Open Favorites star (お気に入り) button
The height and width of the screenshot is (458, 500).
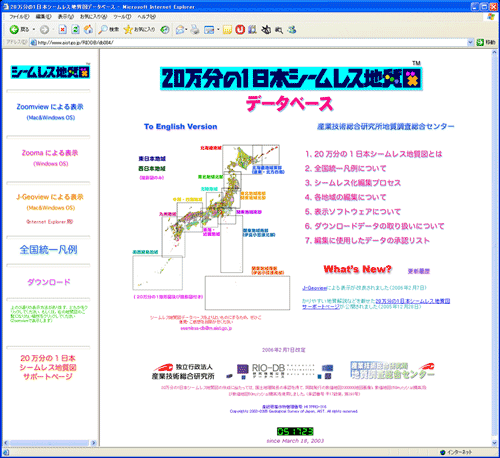click(x=139, y=30)
